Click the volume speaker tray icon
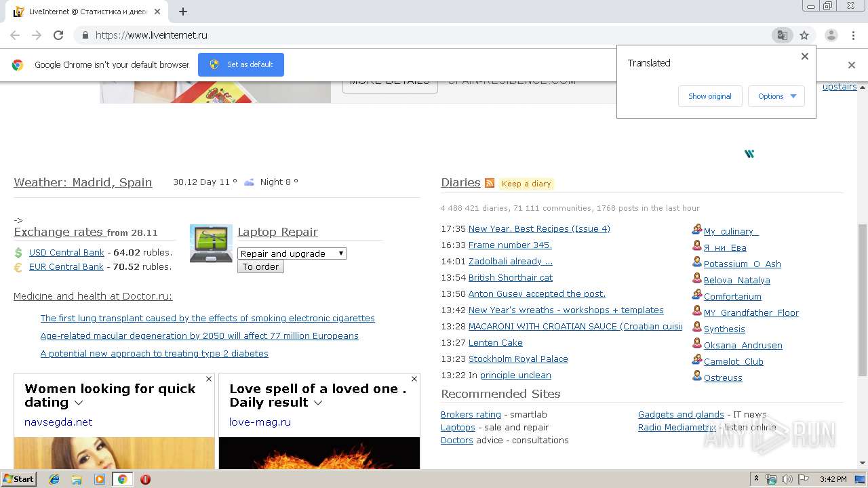The width and height of the screenshot is (868, 488). (x=787, y=479)
